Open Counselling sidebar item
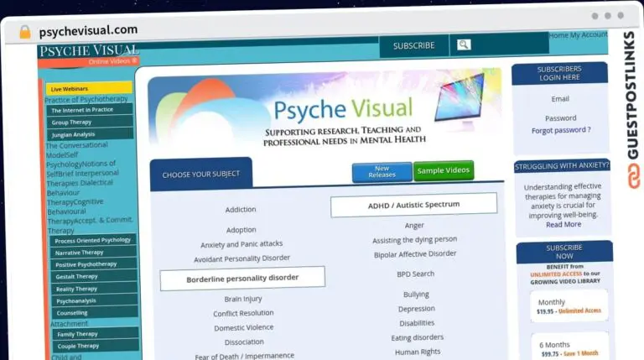Screen dimensions: 644x360 point(96,312)
